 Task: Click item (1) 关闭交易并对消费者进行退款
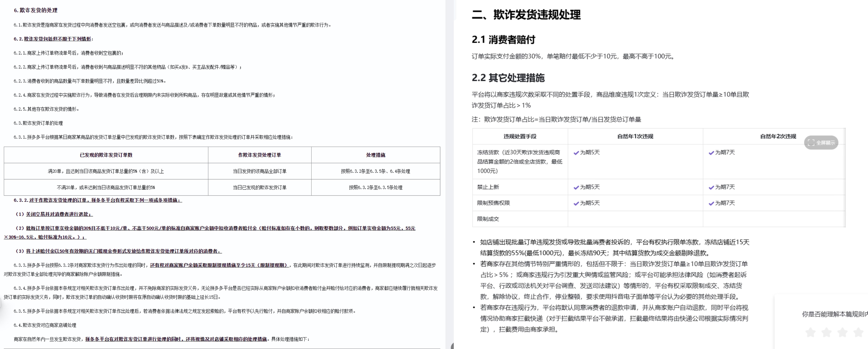point(54,214)
